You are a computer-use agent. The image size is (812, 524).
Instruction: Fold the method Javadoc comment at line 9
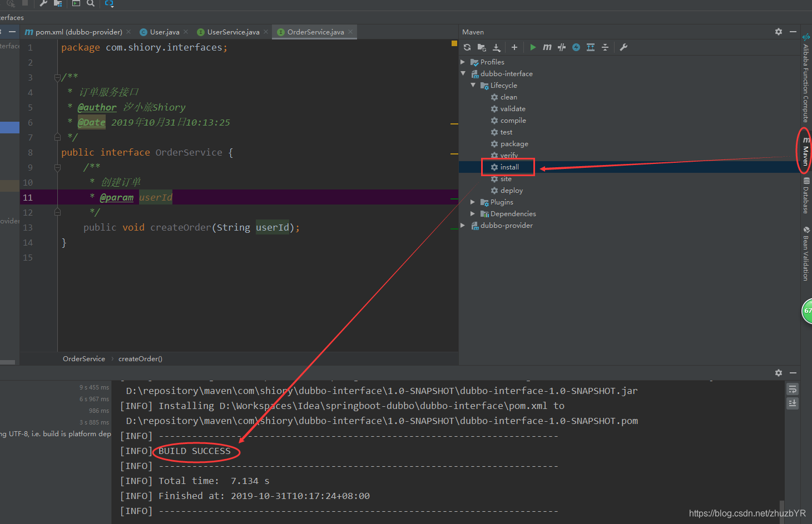[57, 167]
